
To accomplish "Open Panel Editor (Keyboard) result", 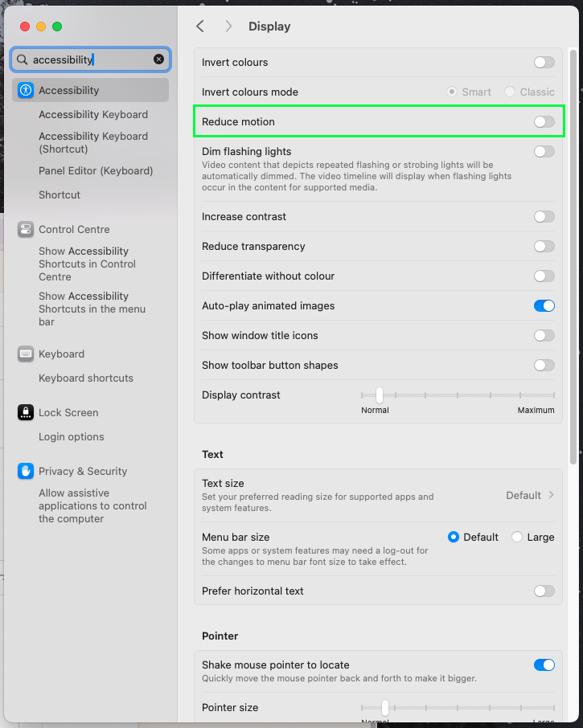I will click(x=96, y=170).
